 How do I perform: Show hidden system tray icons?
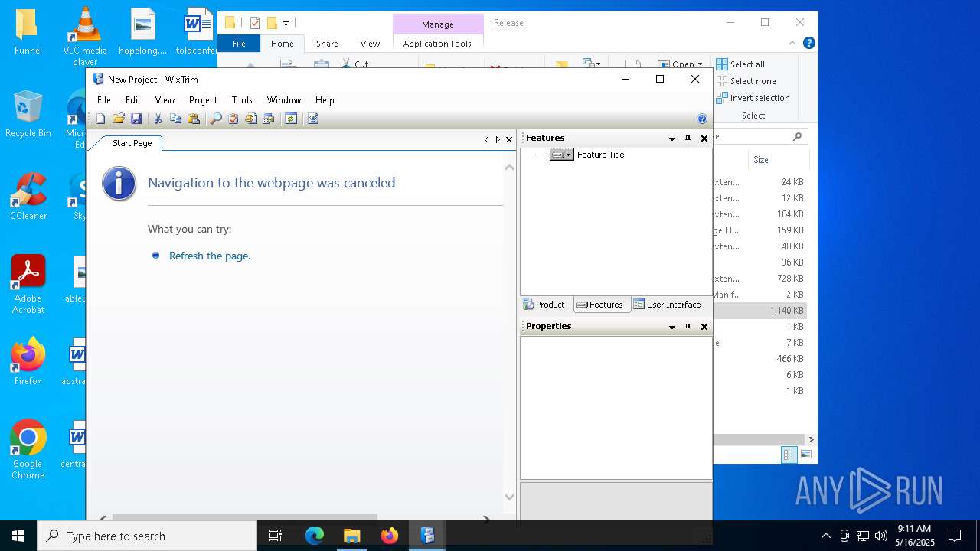[825, 536]
